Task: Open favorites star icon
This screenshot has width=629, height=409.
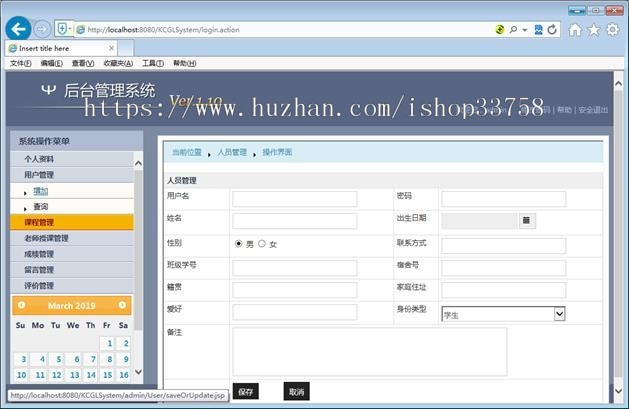Action: [x=594, y=30]
